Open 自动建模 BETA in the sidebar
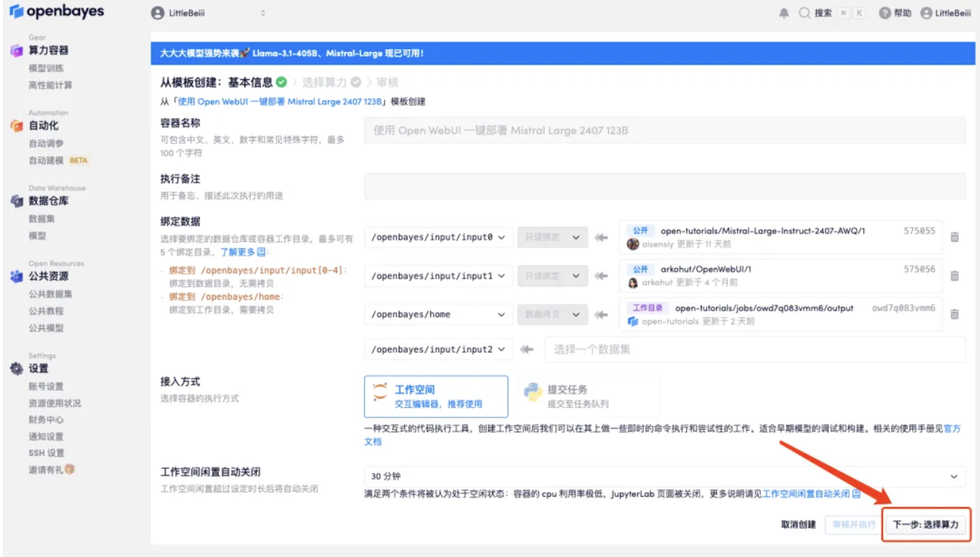This screenshot has width=980, height=557. click(x=59, y=160)
